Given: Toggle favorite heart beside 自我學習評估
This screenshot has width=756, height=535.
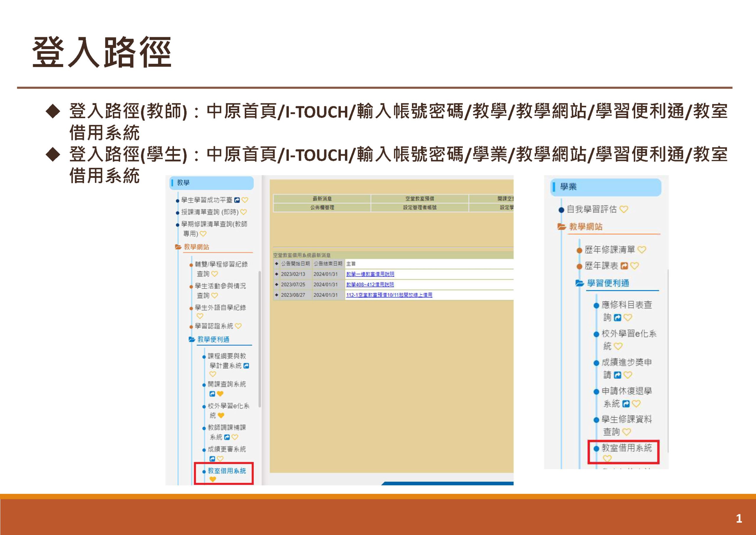Looking at the screenshot, I should click(x=624, y=209).
